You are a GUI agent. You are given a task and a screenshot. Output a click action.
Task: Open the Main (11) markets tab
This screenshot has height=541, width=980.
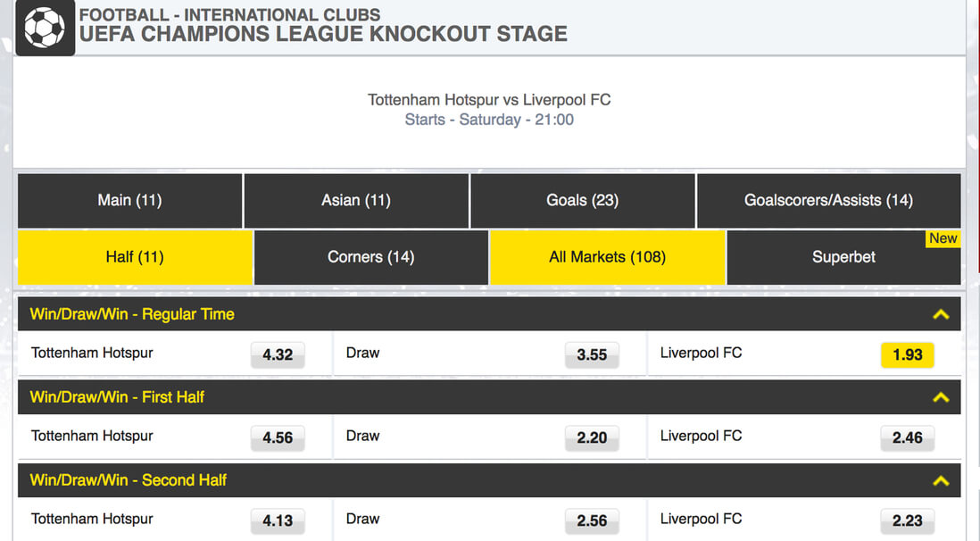click(130, 201)
